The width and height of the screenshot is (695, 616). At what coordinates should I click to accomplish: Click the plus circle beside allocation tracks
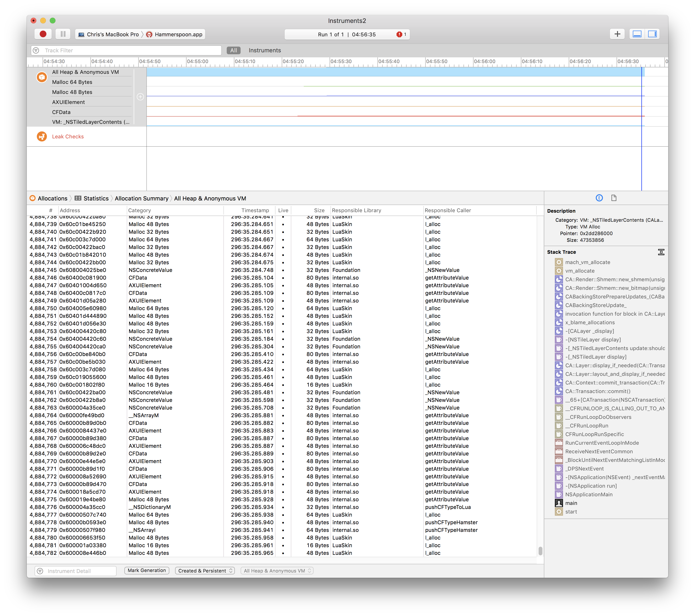[140, 97]
